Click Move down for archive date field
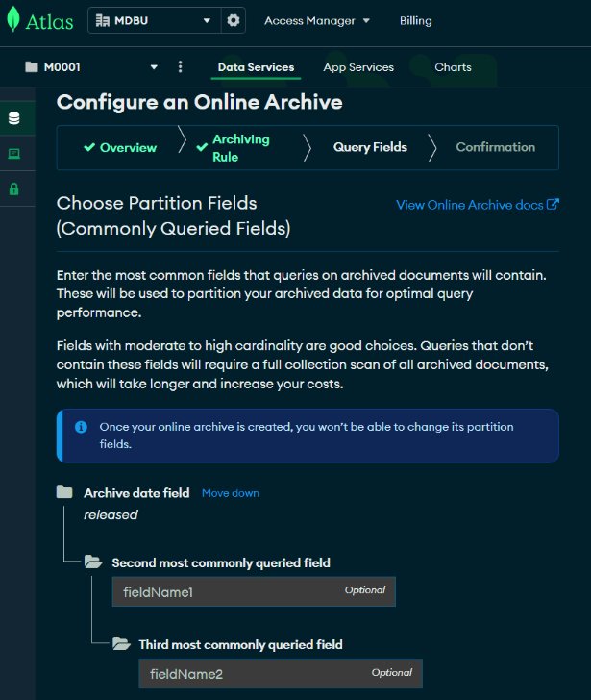The width and height of the screenshot is (591, 700). point(231,493)
